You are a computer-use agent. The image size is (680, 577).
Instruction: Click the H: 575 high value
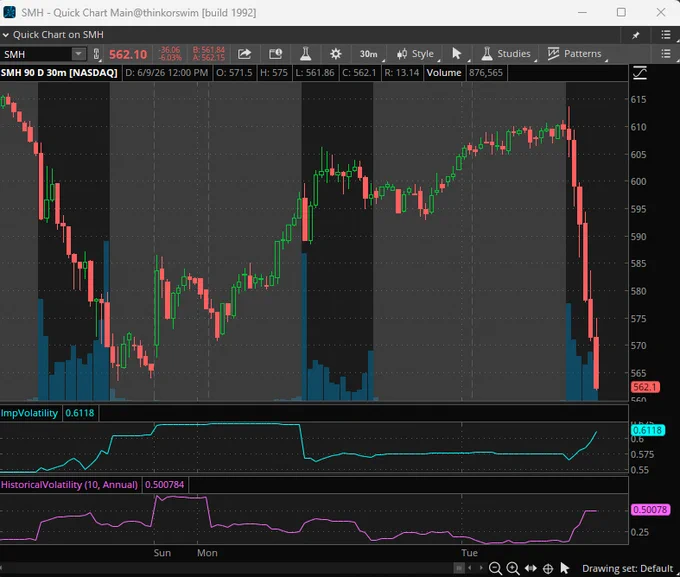click(x=274, y=73)
